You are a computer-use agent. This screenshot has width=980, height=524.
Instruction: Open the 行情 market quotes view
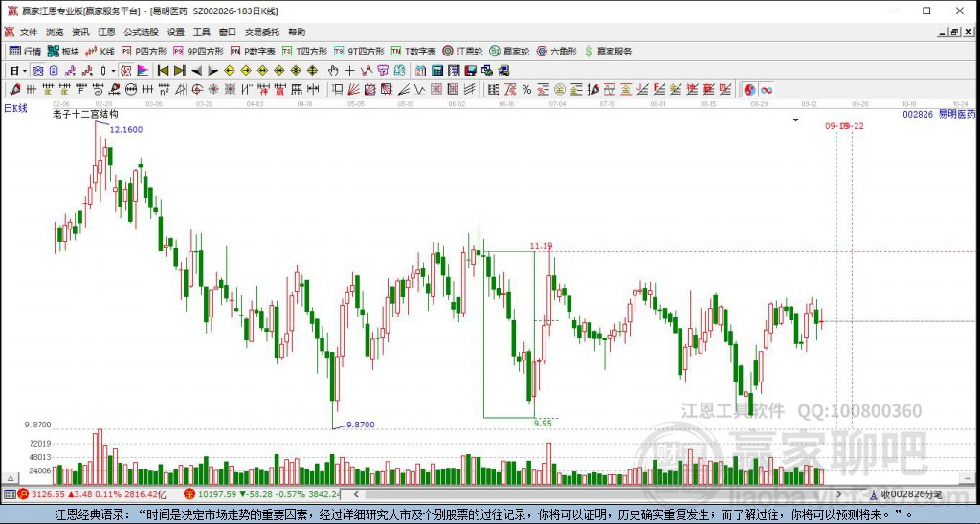25,52
